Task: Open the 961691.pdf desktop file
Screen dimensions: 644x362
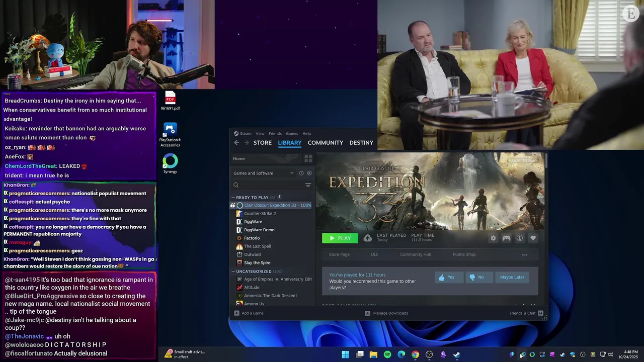Action: [170, 101]
